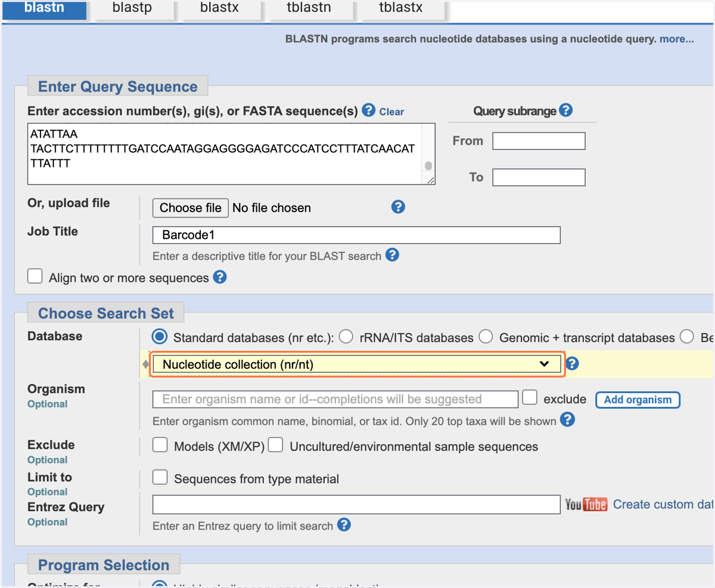Clear the query sequence via Clear link

click(391, 111)
